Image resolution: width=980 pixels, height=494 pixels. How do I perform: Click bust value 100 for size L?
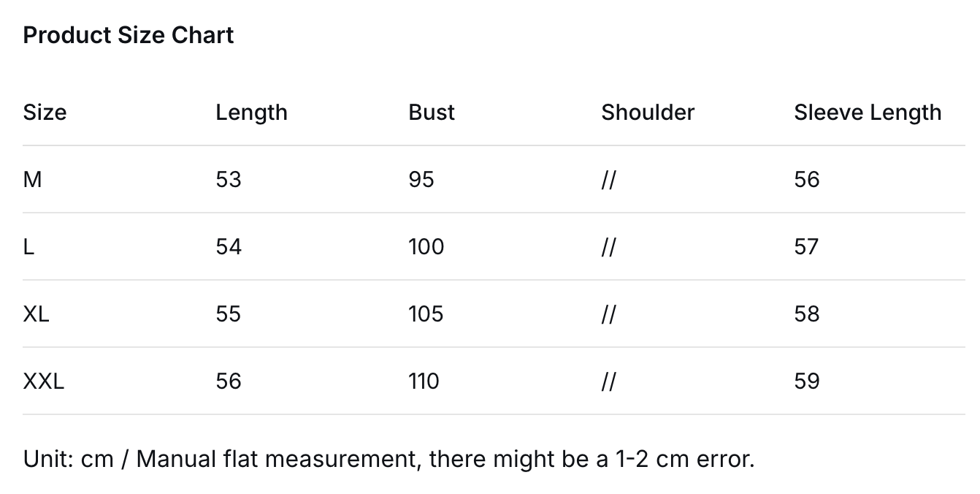tap(426, 247)
